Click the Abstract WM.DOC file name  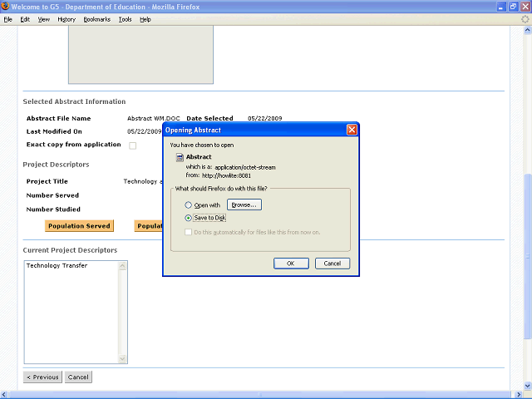pyautogui.click(x=154, y=118)
